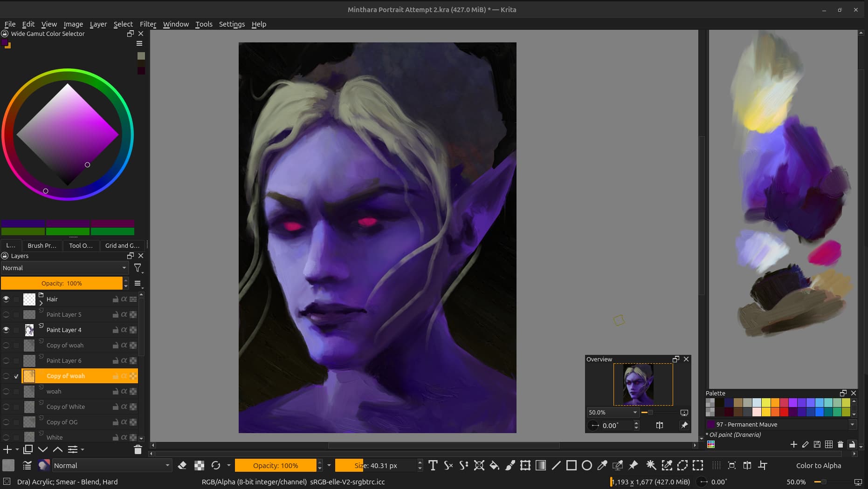Image resolution: width=868 pixels, height=489 pixels.
Task: Select the Fill (paint bucket) tool
Action: coord(494,465)
